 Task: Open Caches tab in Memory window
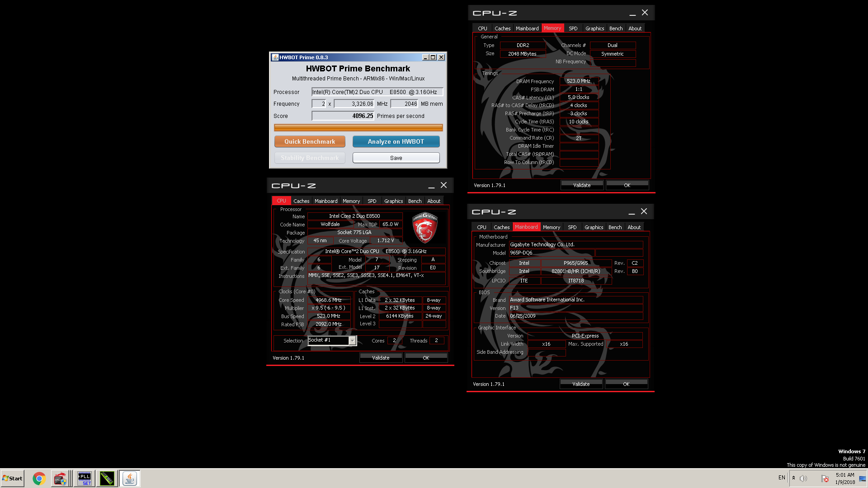502,28
